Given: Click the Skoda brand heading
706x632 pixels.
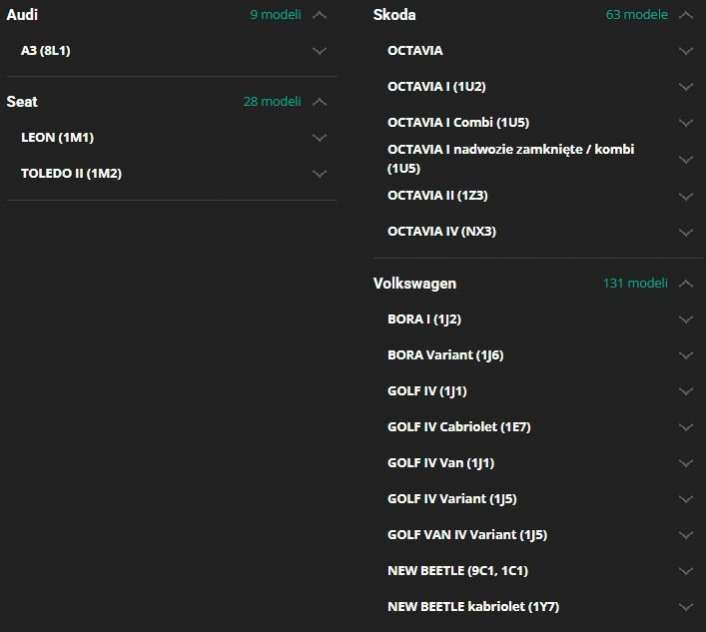Looking at the screenshot, I should tap(395, 15).
